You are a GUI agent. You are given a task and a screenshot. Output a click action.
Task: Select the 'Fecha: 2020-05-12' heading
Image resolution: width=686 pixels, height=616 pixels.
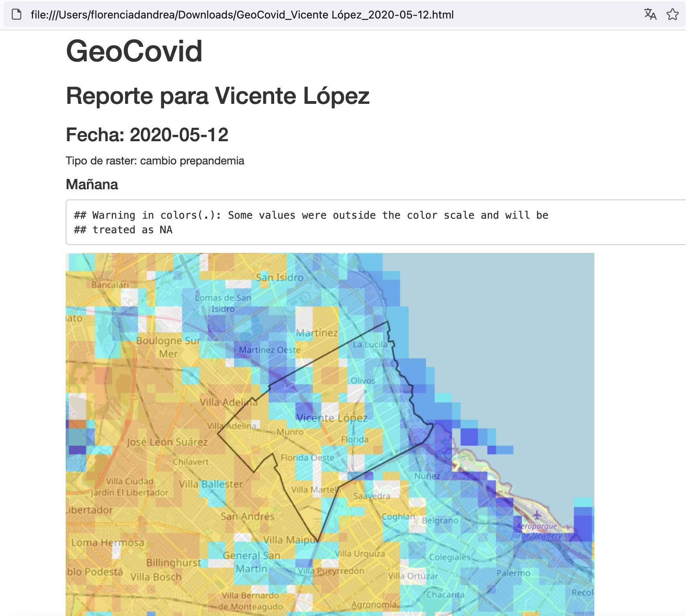coord(147,135)
